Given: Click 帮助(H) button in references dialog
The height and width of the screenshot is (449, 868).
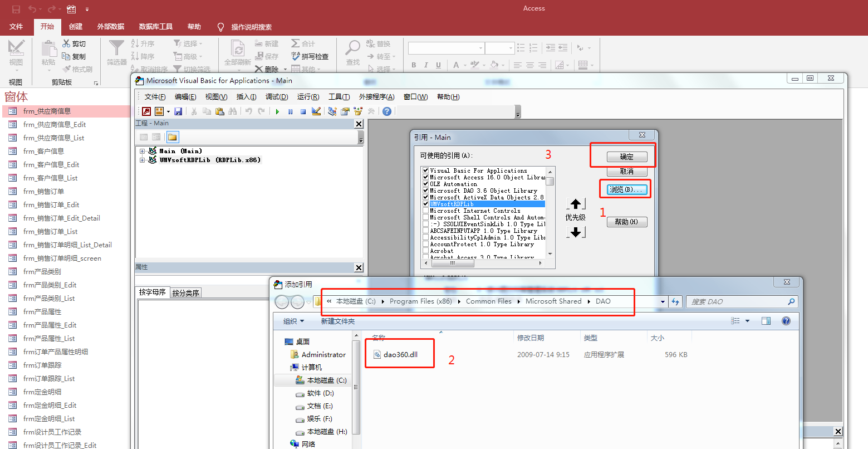Looking at the screenshot, I should (x=626, y=222).
